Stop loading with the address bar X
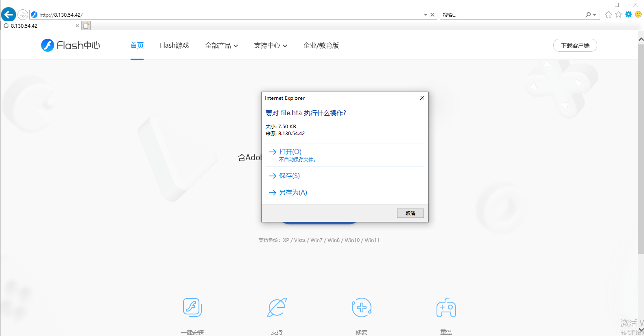 pyautogui.click(x=432, y=15)
